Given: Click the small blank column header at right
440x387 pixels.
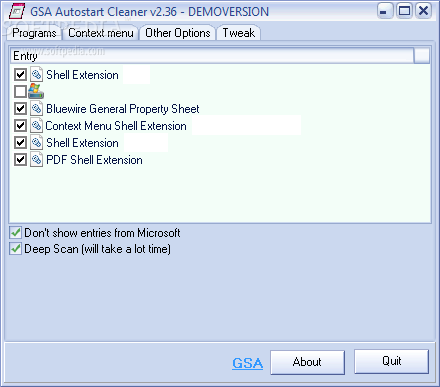Looking at the screenshot, I should (422, 56).
